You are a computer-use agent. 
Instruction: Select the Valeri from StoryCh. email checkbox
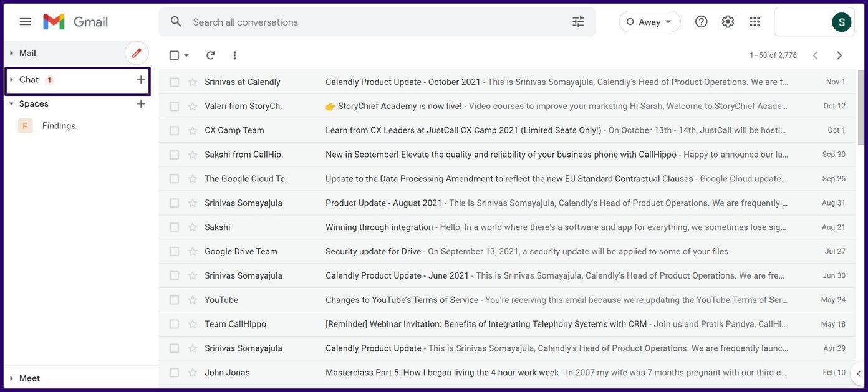(175, 107)
